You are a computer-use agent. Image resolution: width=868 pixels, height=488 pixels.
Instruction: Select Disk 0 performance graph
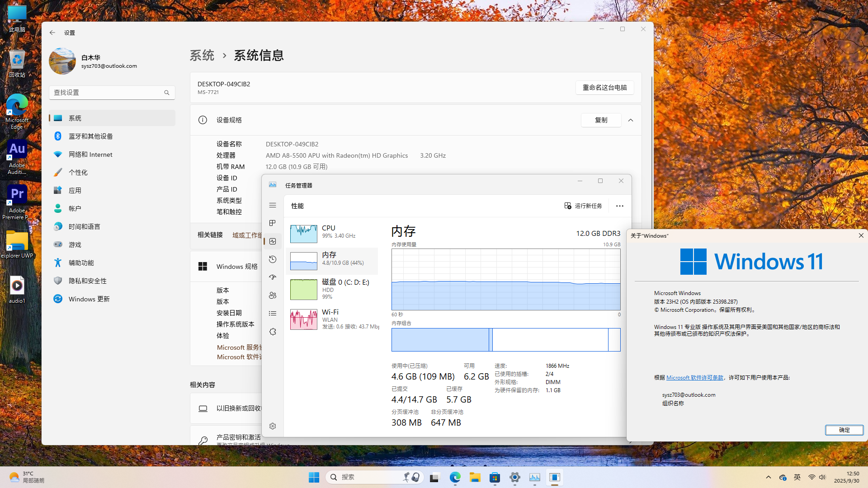[332, 289]
